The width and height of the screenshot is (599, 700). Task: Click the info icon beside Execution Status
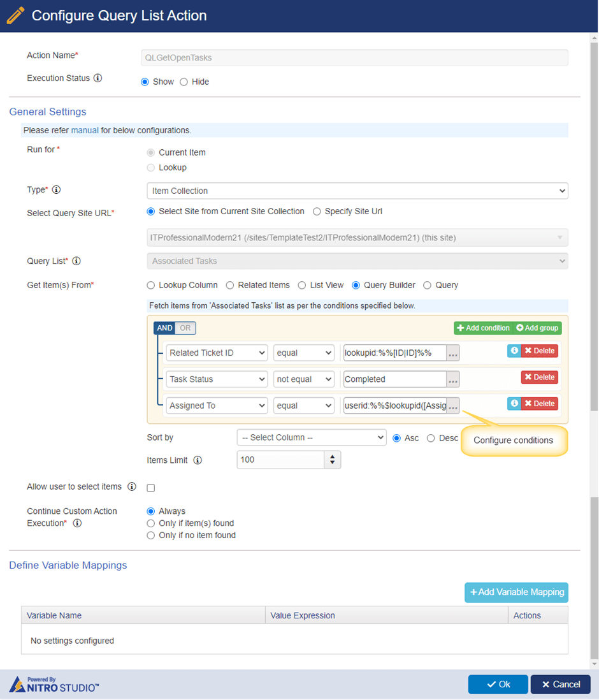coord(97,78)
